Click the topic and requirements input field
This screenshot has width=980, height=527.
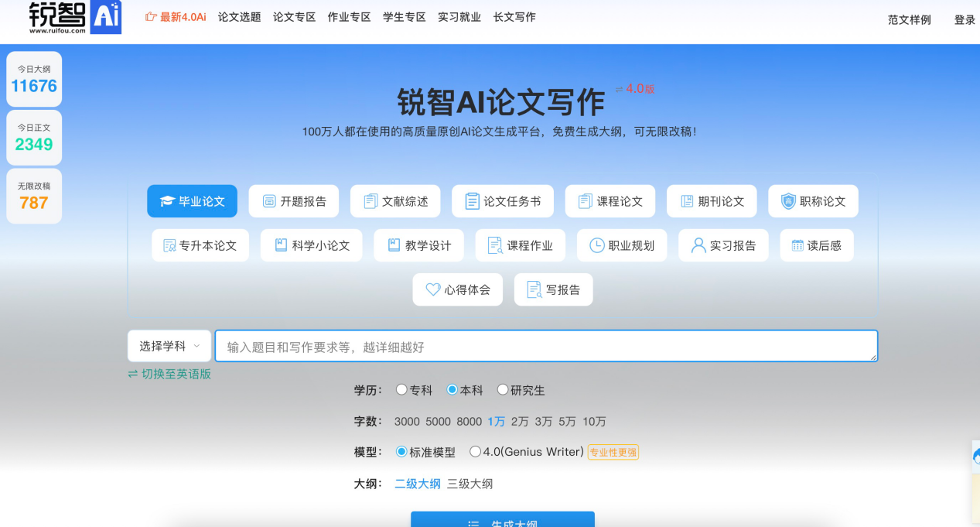546,346
